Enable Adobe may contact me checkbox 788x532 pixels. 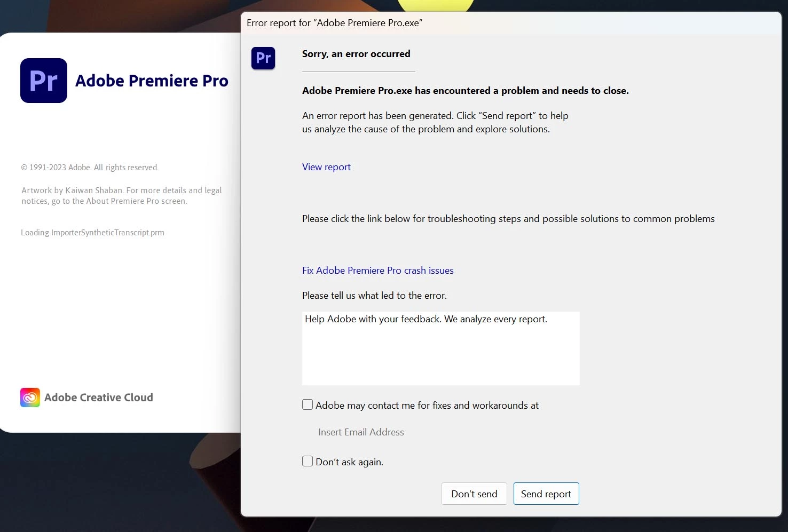click(308, 404)
